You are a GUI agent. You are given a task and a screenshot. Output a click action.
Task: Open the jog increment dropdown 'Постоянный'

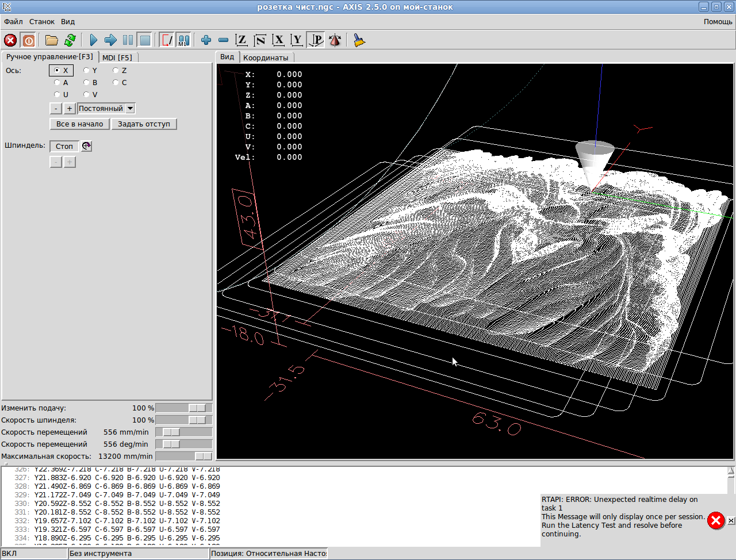click(x=131, y=108)
